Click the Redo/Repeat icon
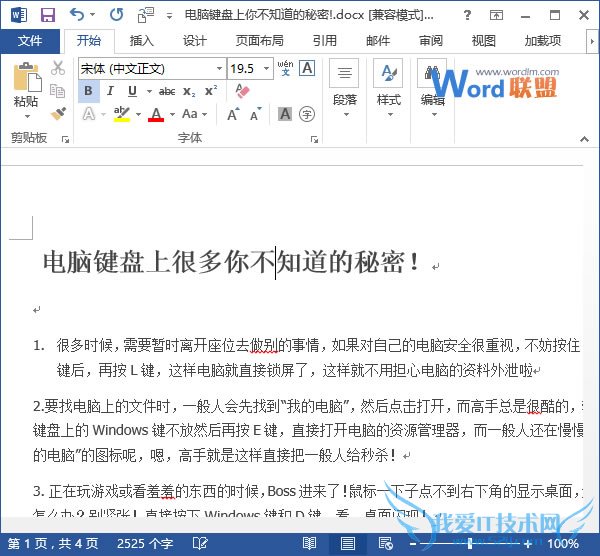Screen dimensions: 600x556 click(x=116, y=15)
